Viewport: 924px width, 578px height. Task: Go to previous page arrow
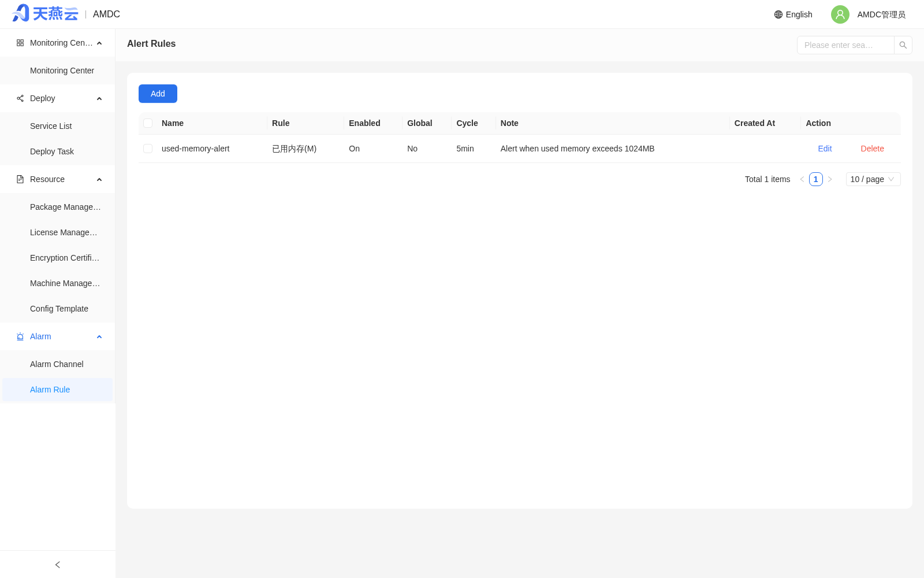tap(802, 179)
